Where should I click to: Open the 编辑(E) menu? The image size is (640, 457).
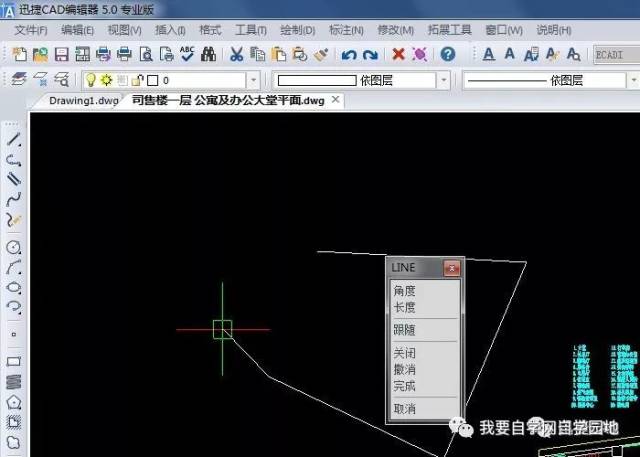point(78,30)
